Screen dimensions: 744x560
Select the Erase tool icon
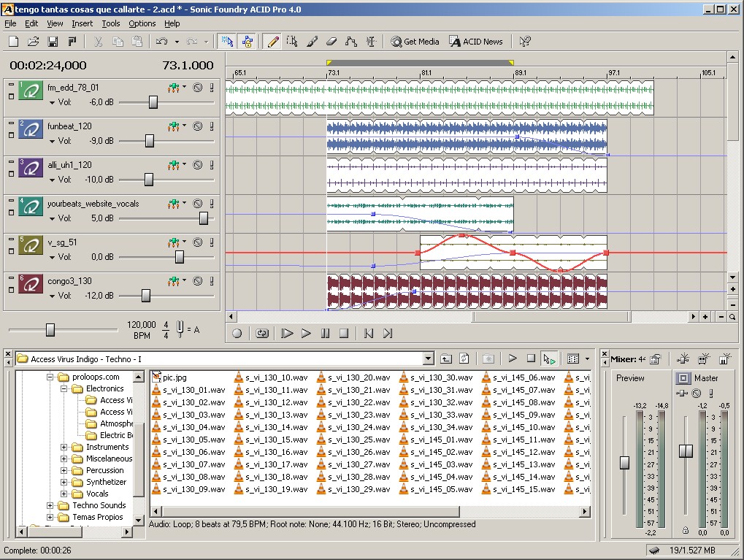[x=331, y=42]
